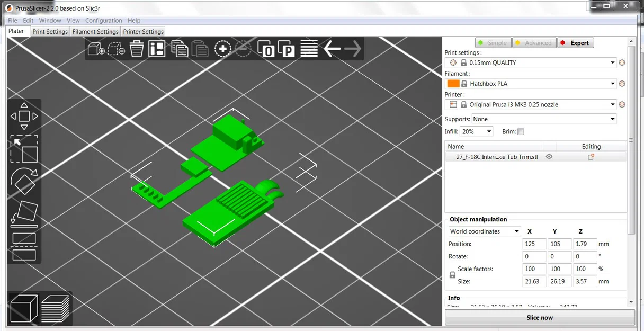This screenshot has width=644, height=331.
Task: Click the Copy icon in toolbar
Action: coord(180,49)
